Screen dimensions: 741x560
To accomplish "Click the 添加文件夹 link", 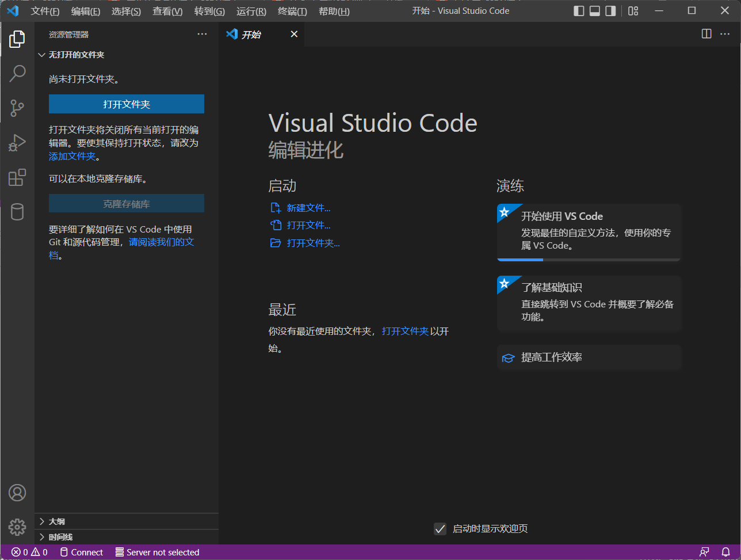I will click(x=72, y=156).
